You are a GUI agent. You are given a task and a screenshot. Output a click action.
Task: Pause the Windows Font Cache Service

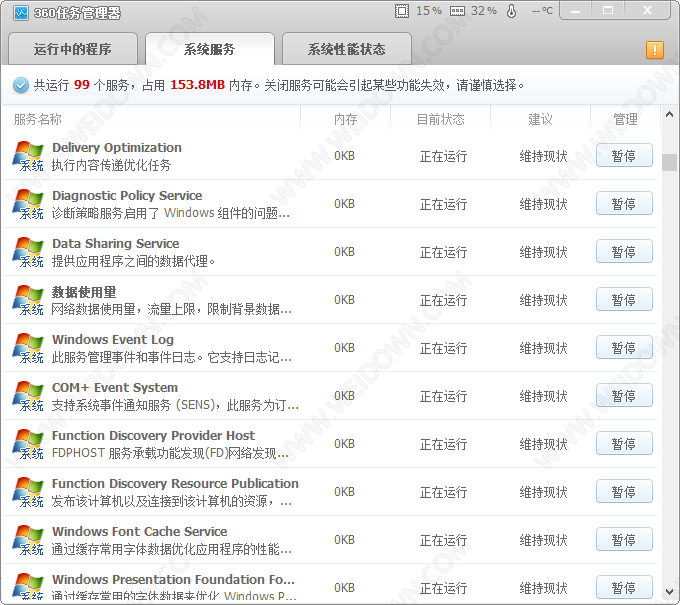pyautogui.click(x=624, y=540)
